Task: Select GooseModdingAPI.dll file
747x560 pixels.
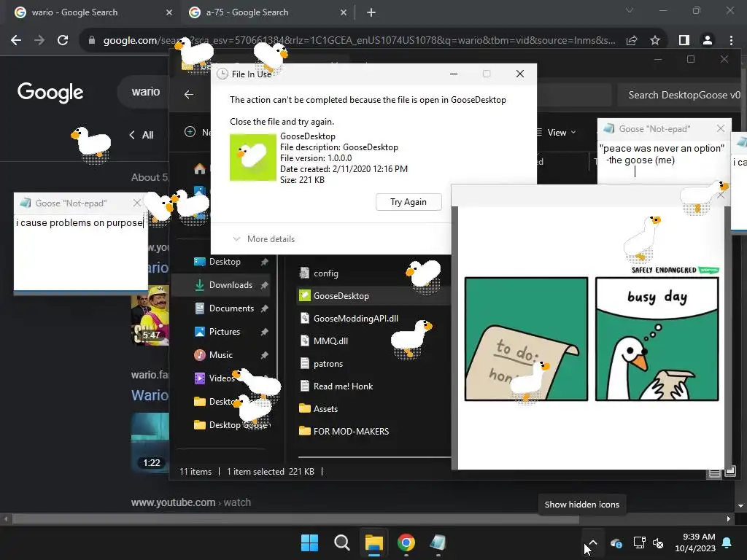Action: (348, 319)
